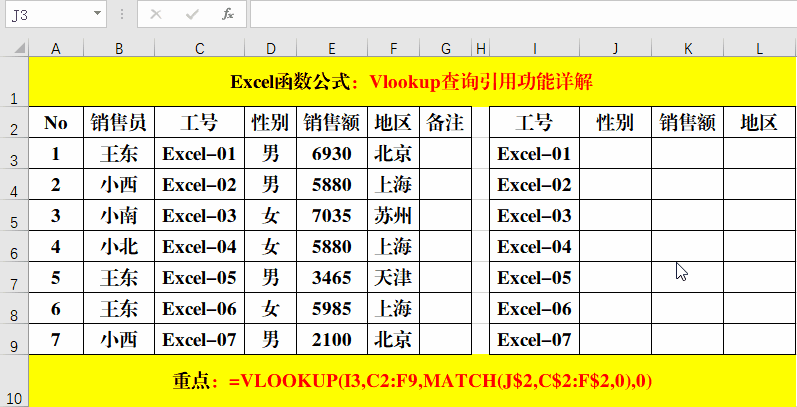Click the '地区' header in column L
This screenshot has width=797, height=407.
point(760,122)
